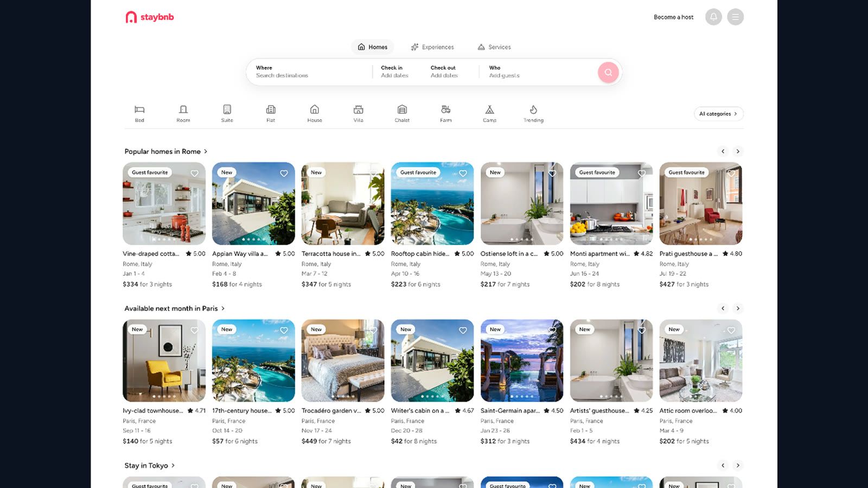The height and width of the screenshot is (488, 868).
Task: Show next Paris listings arrow
Action: click(738, 309)
